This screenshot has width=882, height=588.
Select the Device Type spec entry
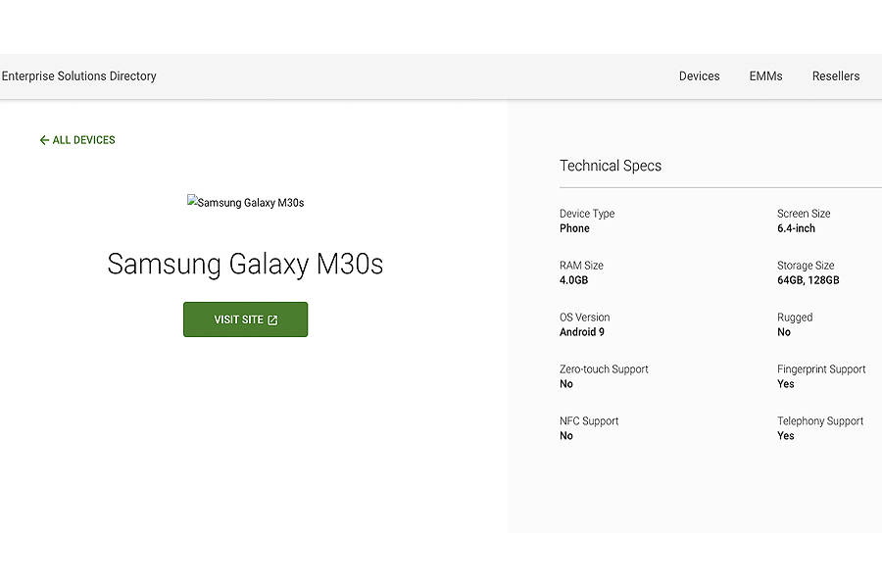point(587,220)
